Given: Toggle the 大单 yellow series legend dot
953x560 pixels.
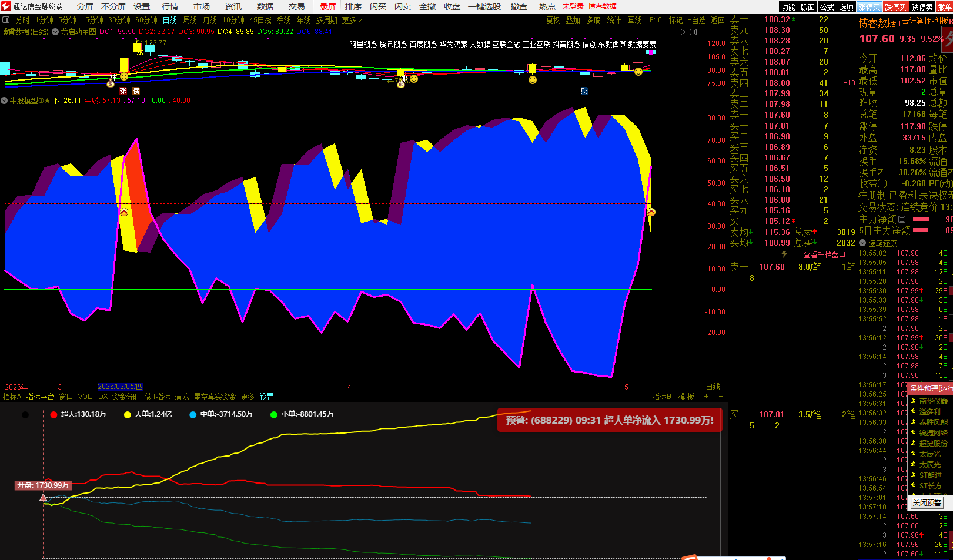Looking at the screenshot, I should coord(128,415).
